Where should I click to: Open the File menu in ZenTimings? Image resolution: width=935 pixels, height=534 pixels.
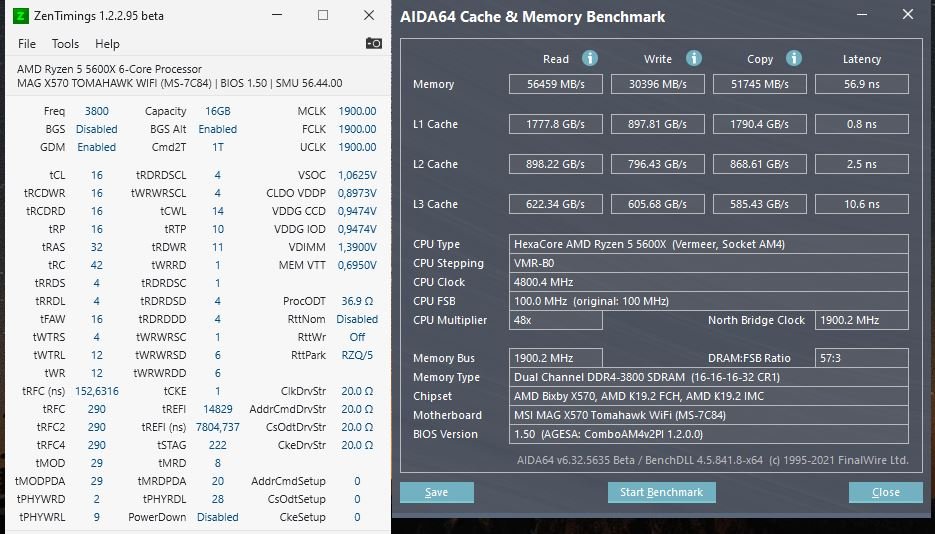27,44
